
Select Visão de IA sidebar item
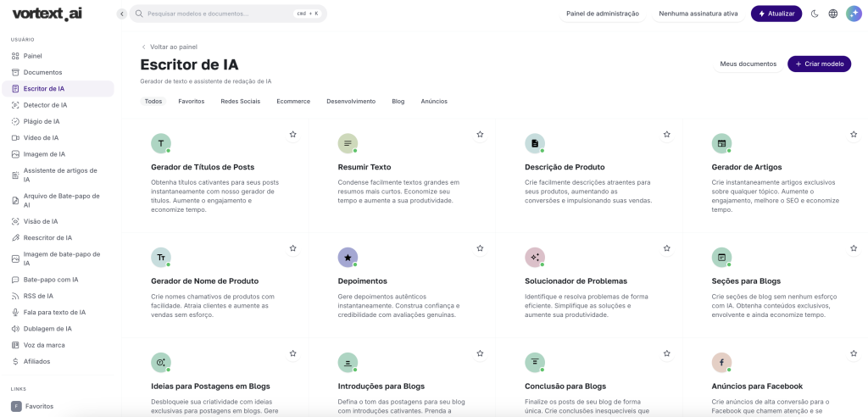(58, 221)
